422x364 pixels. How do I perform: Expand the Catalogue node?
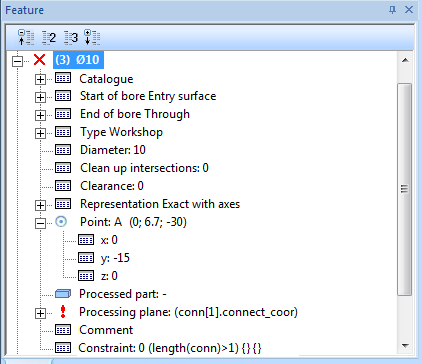[40, 79]
